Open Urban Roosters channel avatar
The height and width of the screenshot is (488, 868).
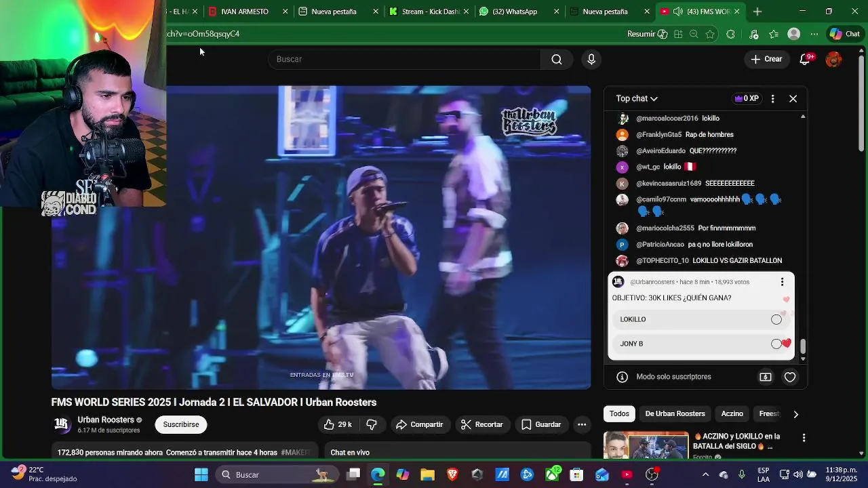coord(62,424)
